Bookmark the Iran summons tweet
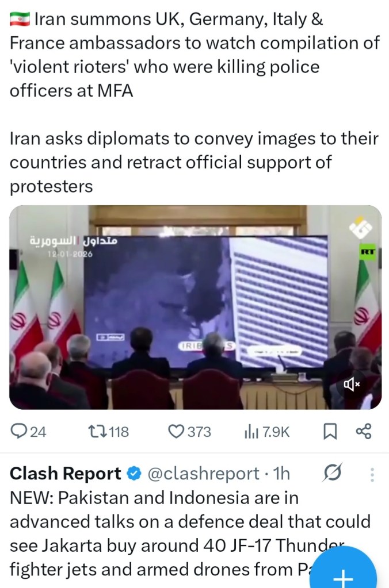Screen dimensions: 389x588 (x=330, y=431)
